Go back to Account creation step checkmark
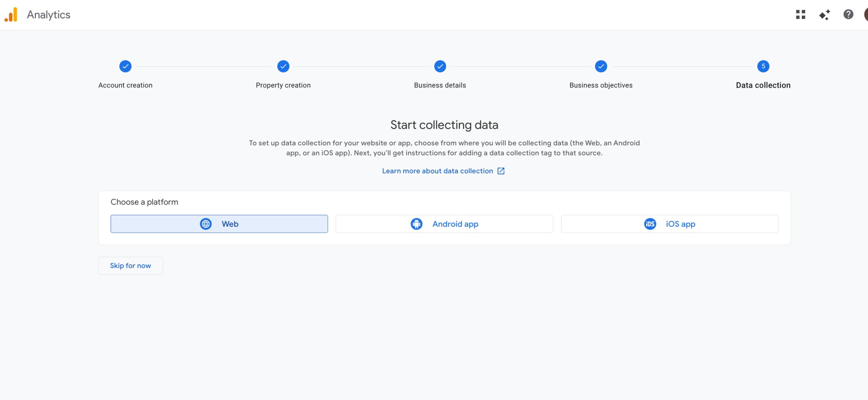Image resolution: width=868 pixels, height=400 pixels. [x=125, y=66]
